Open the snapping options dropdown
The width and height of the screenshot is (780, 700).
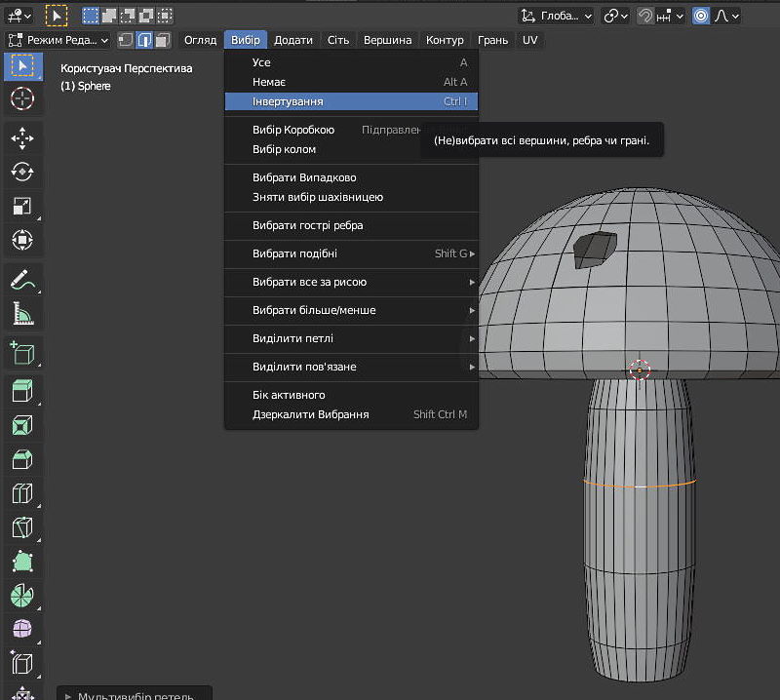(x=670, y=16)
